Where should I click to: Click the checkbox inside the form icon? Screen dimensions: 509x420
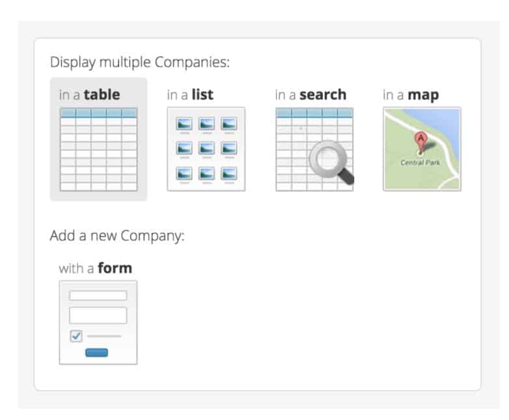click(x=76, y=336)
